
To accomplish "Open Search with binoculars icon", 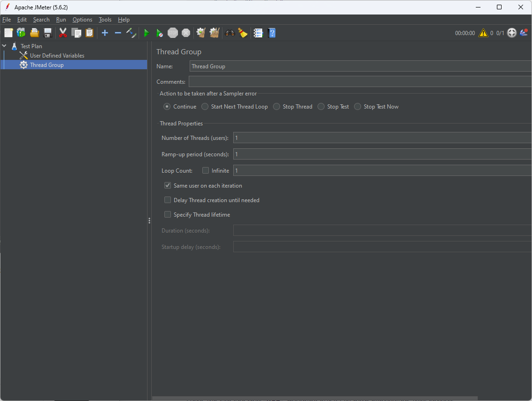I will pyautogui.click(x=229, y=33).
